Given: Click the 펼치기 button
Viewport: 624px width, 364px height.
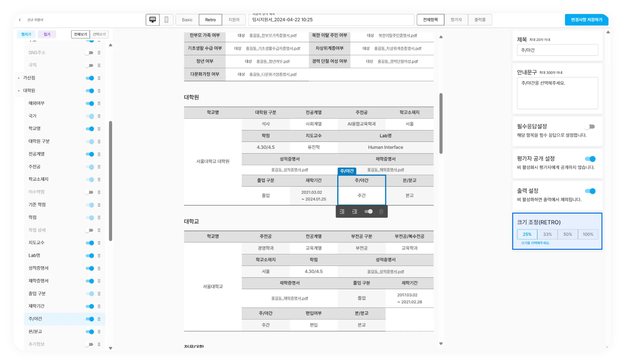Looking at the screenshot, I should pyautogui.click(x=26, y=34).
